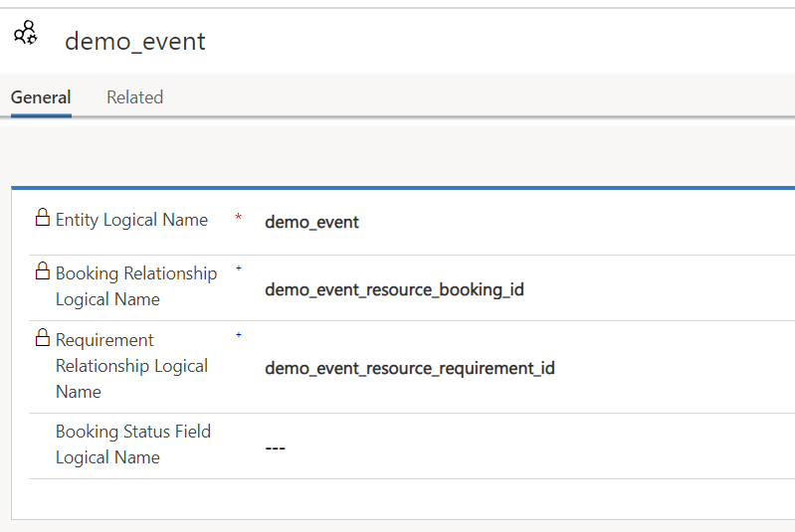Select the demo_event_resource_booking_id field value
Screen dimensions: 795x532
tap(394, 290)
